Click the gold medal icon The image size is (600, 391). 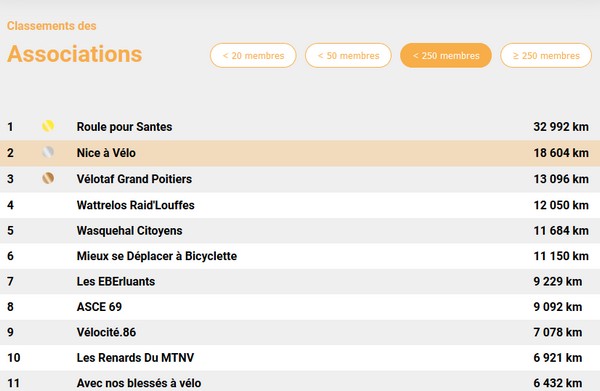tap(48, 126)
